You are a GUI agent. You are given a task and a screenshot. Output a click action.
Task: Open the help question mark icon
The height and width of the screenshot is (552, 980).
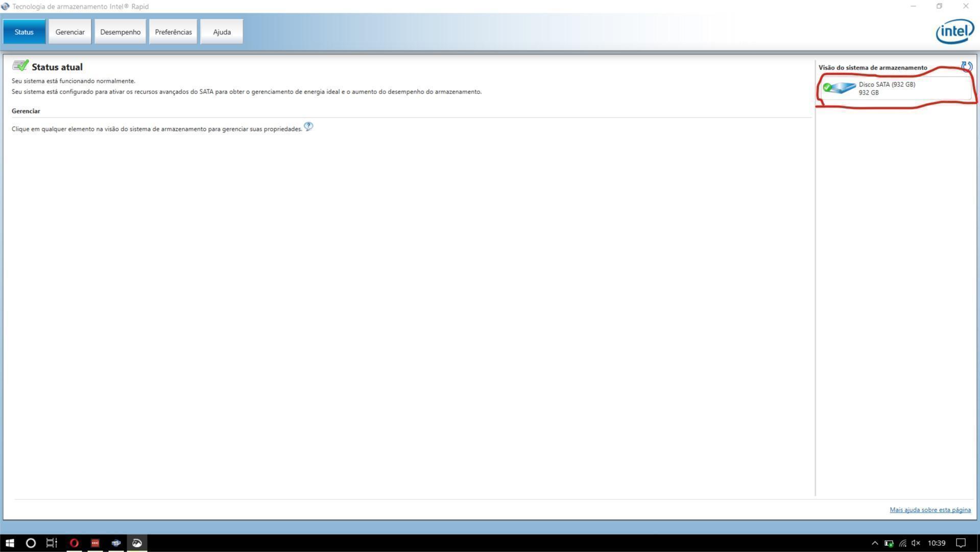[x=308, y=126]
